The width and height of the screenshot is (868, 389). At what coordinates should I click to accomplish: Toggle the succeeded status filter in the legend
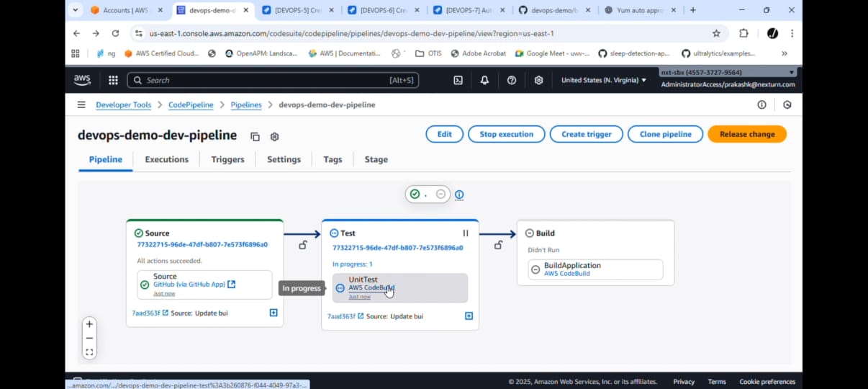click(x=415, y=194)
